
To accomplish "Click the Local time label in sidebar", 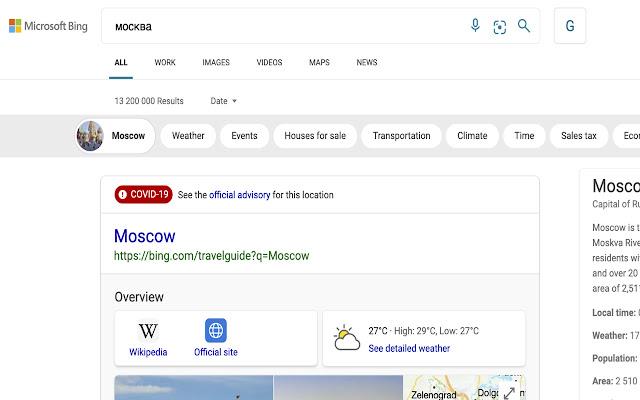I will pos(614,313).
